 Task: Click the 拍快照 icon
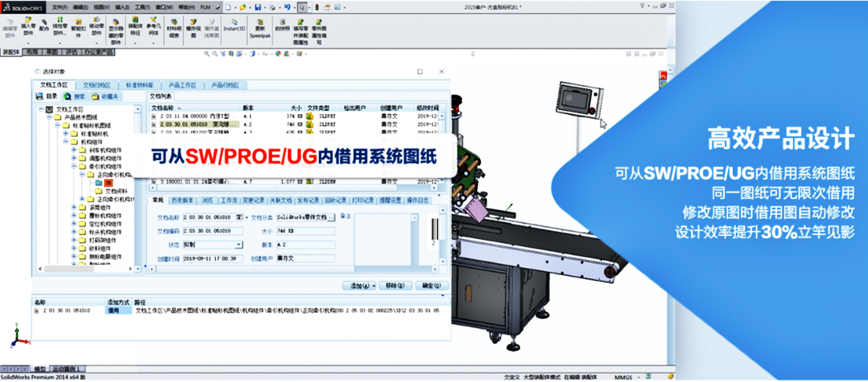[x=284, y=23]
